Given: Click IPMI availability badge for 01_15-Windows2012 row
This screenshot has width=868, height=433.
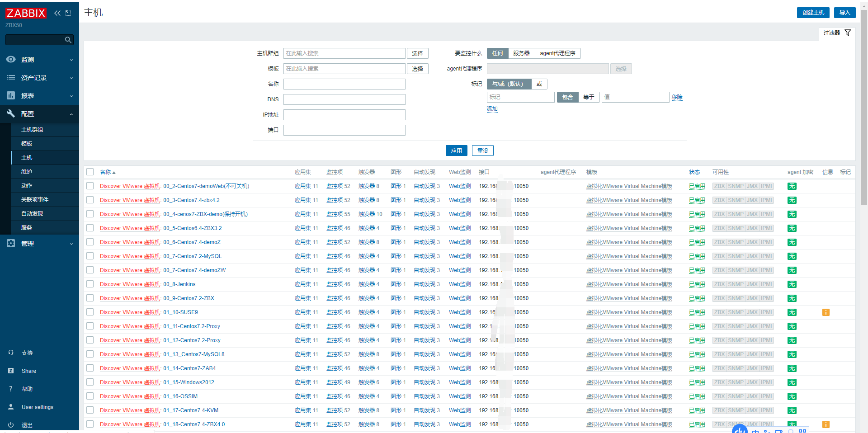Looking at the screenshot, I should tap(766, 382).
